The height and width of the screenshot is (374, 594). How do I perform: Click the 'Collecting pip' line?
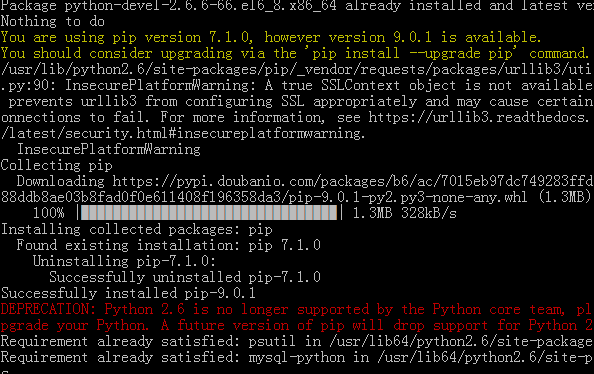[56, 165]
